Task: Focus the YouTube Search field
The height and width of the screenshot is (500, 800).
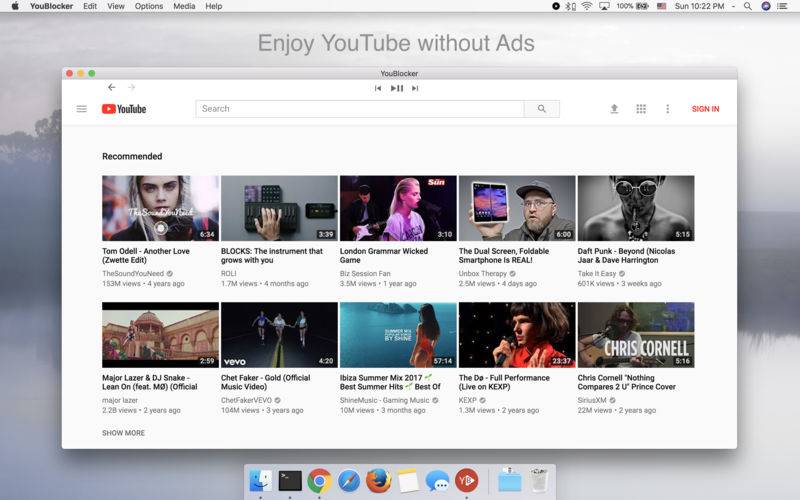Action: 360,109
